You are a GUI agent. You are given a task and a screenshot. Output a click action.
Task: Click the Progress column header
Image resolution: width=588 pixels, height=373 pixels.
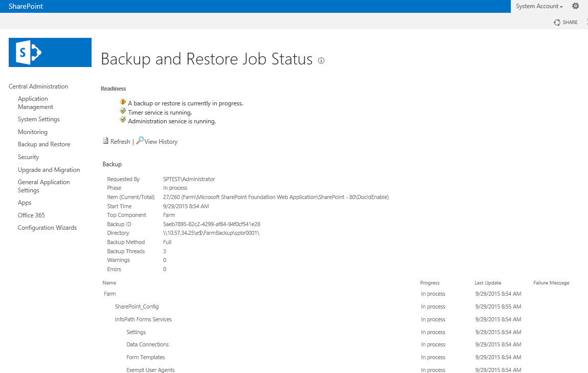pos(429,282)
